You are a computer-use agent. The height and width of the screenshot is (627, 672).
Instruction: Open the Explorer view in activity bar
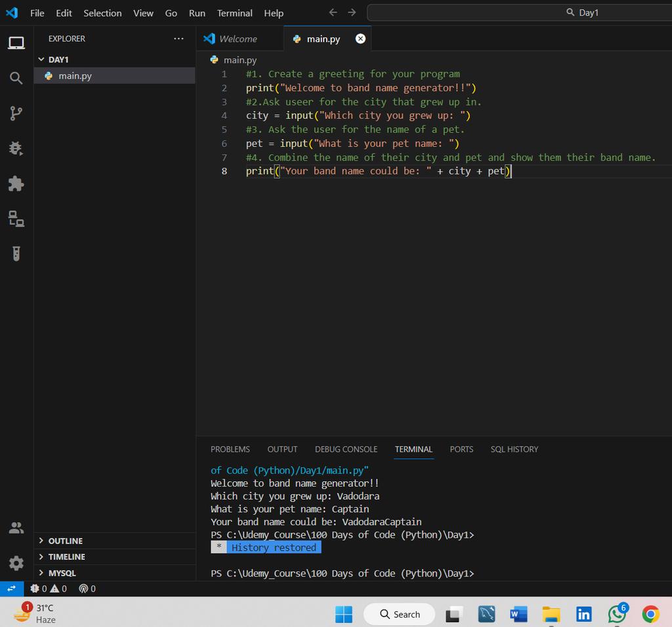click(16, 43)
